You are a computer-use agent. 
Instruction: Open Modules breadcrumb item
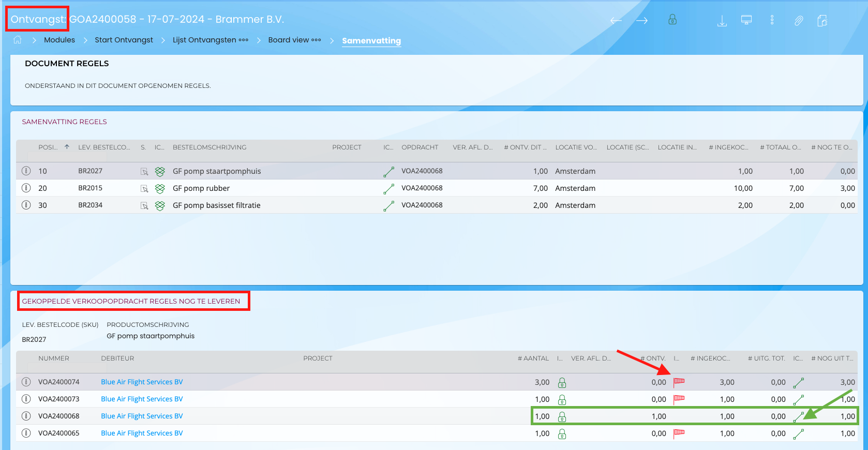[59, 40]
